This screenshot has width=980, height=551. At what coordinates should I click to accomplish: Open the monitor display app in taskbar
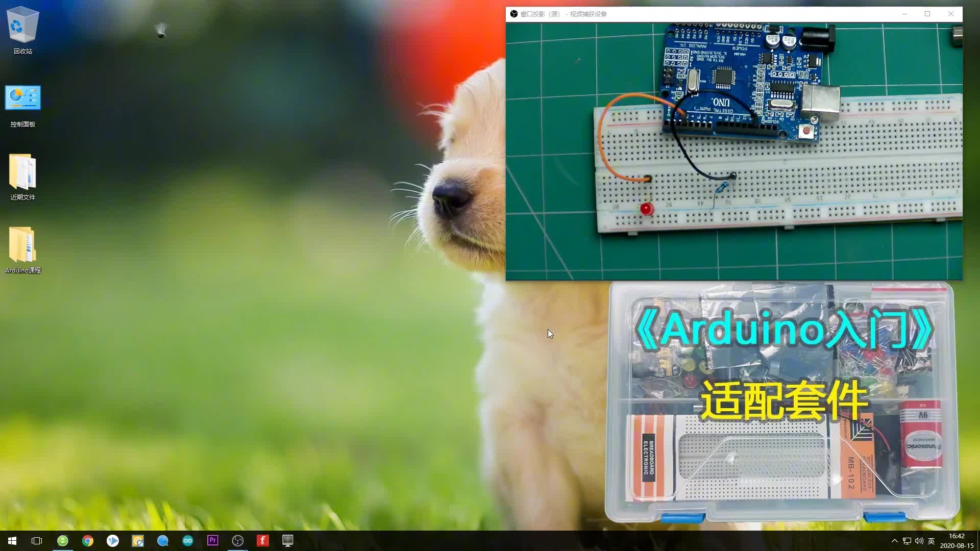[288, 541]
